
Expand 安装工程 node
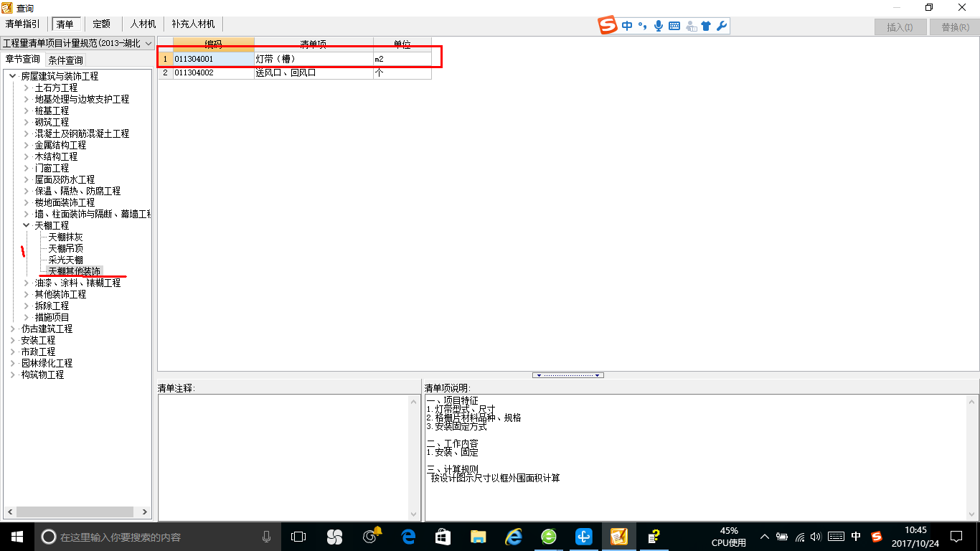(x=12, y=340)
